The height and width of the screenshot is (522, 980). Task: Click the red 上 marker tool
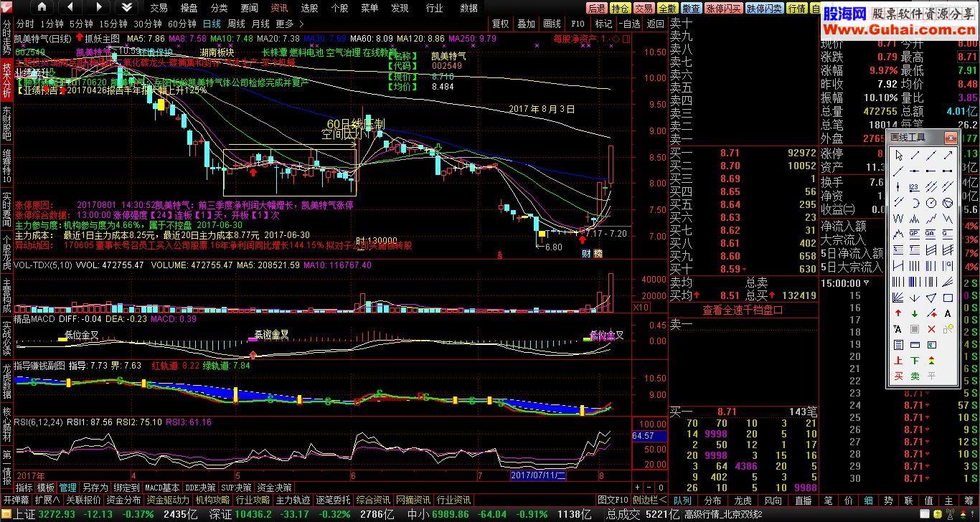click(x=899, y=361)
